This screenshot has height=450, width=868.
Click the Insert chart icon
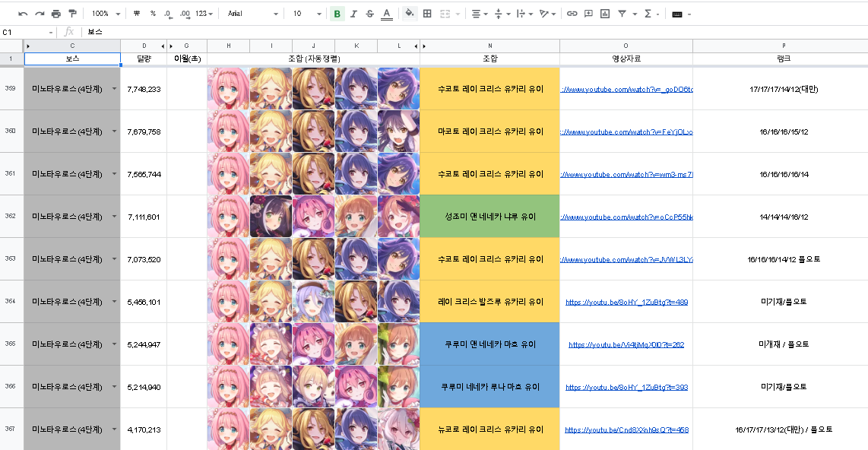coord(605,14)
